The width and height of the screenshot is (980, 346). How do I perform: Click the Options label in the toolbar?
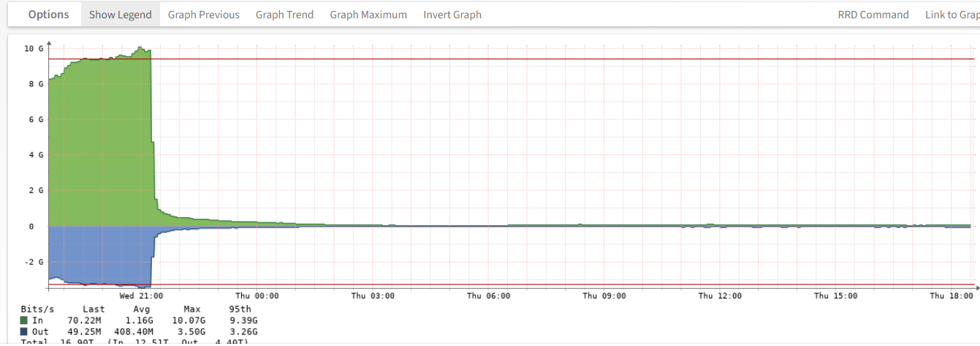click(48, 15)
